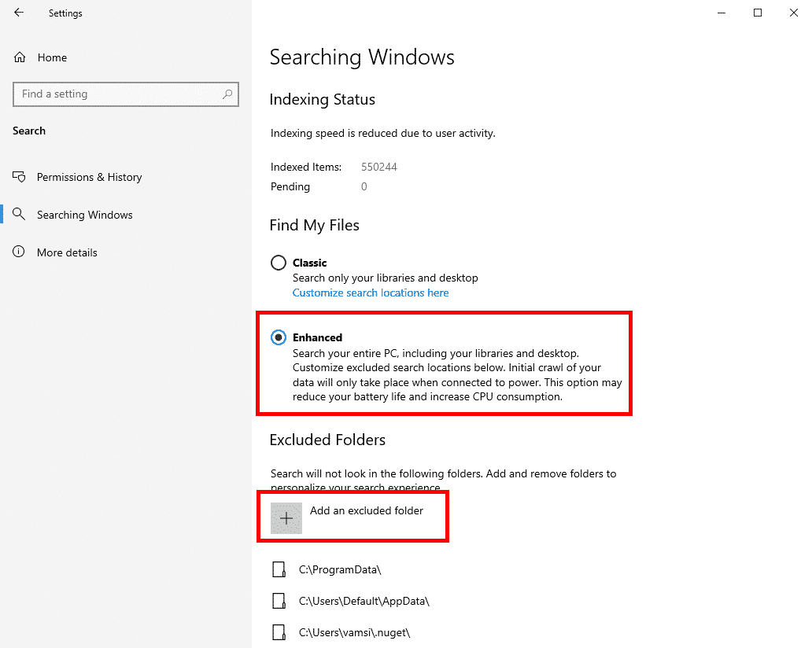Click the magnifier inside the Find a setting box

pyautogui.click(x=228, y=94)
